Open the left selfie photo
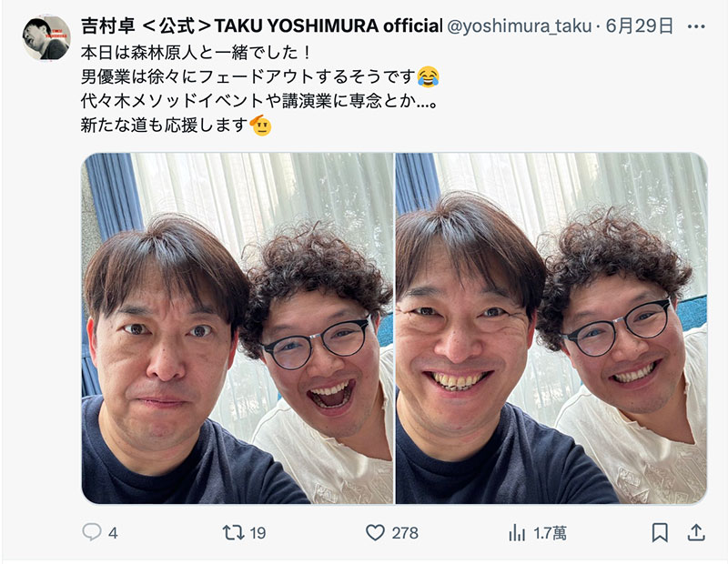Screen dimensions: 728x564 [x=238, y=328]
